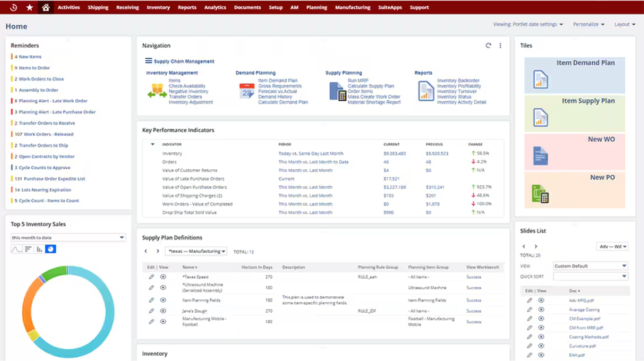Open the Activities menu

[69, 8]
